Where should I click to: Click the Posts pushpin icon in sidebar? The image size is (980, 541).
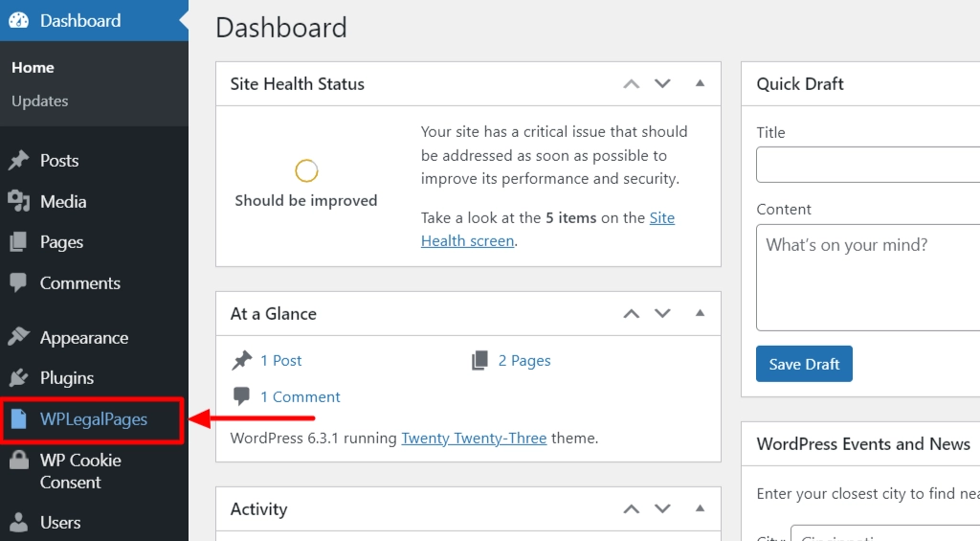click(x=18, y=161)
